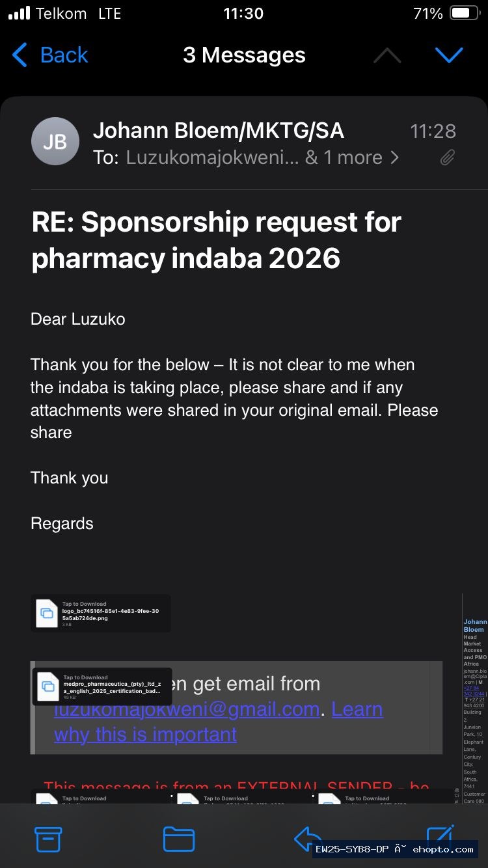Open the move to folder icon
Image resolution: width=488 pixels, height=868 pixels.
pyautogui.click(x=179, y=839)
